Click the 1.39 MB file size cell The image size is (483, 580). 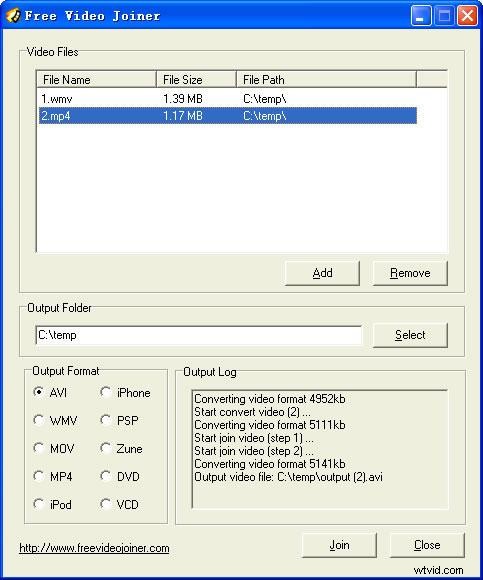coord(183,99)
